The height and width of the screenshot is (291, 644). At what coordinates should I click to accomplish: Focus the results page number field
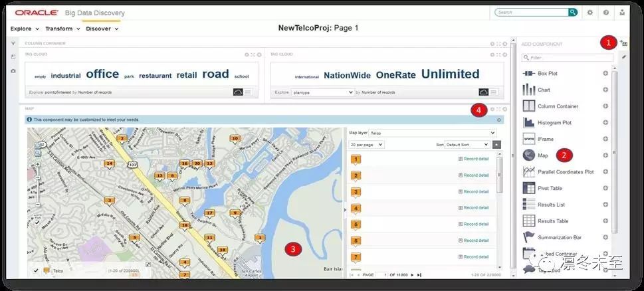coord(382,274)
